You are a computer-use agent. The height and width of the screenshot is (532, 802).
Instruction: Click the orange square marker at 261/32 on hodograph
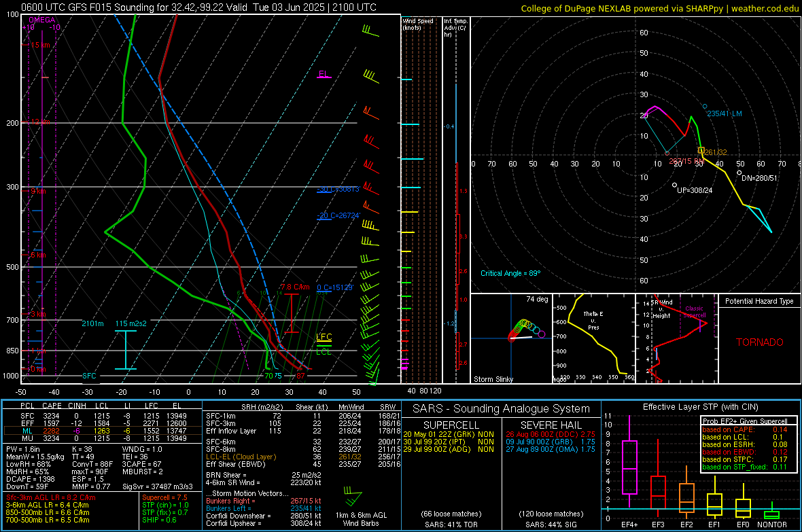(x=701, y=150)
